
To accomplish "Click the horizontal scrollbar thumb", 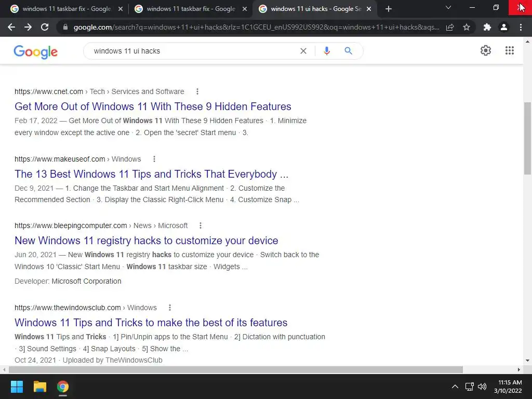I will point(236,369).
